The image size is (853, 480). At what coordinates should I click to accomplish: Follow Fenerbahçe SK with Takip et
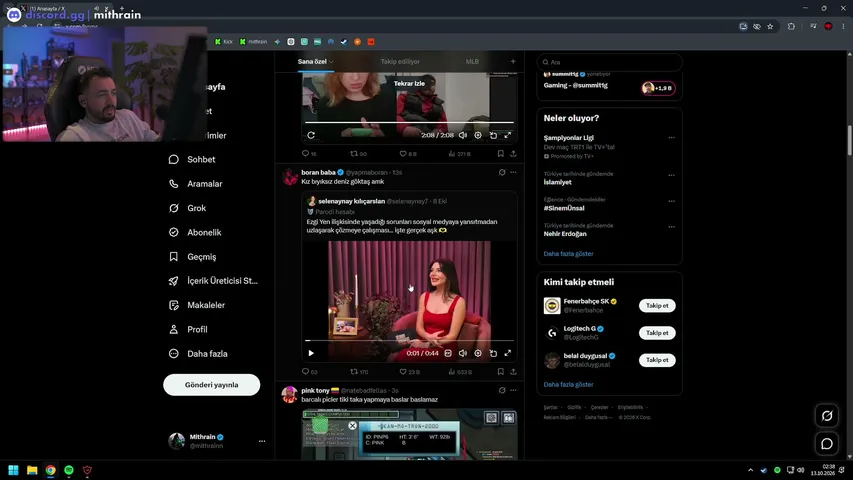coord(657,305)
